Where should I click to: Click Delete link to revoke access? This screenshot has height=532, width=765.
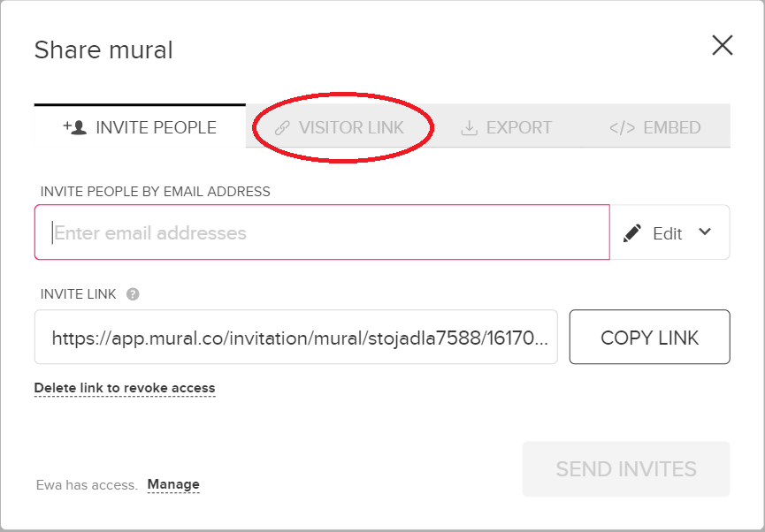click(x=125, y=388)
